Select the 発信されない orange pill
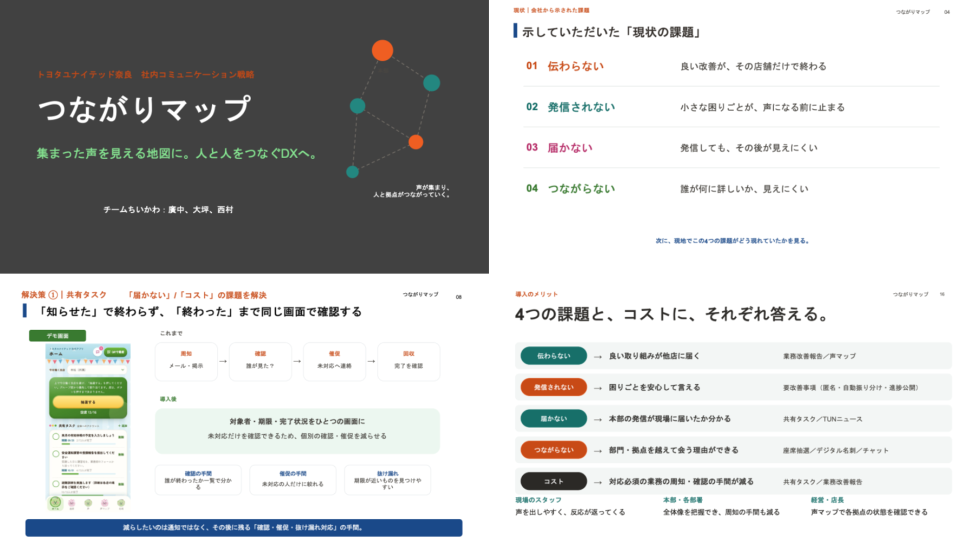Viewport: 980px width, 551px height. (553, 387)
